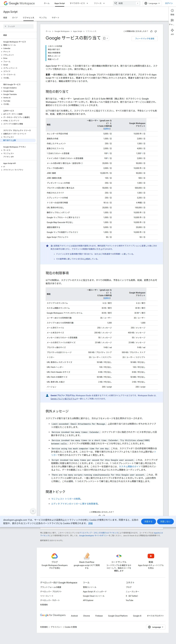Switch to the 概要 tab
The image size is (176, 644).
point(5,18)
